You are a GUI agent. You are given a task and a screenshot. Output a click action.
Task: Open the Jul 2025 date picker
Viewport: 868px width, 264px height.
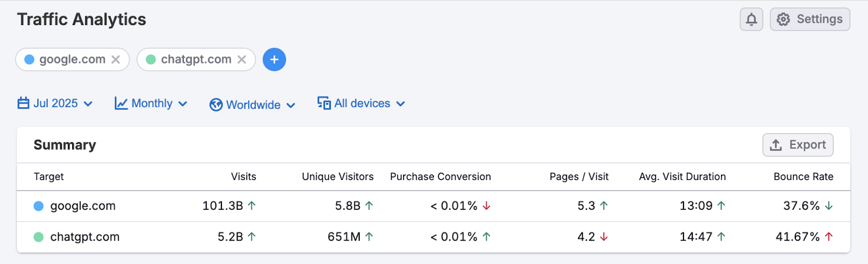click(55, 104)
